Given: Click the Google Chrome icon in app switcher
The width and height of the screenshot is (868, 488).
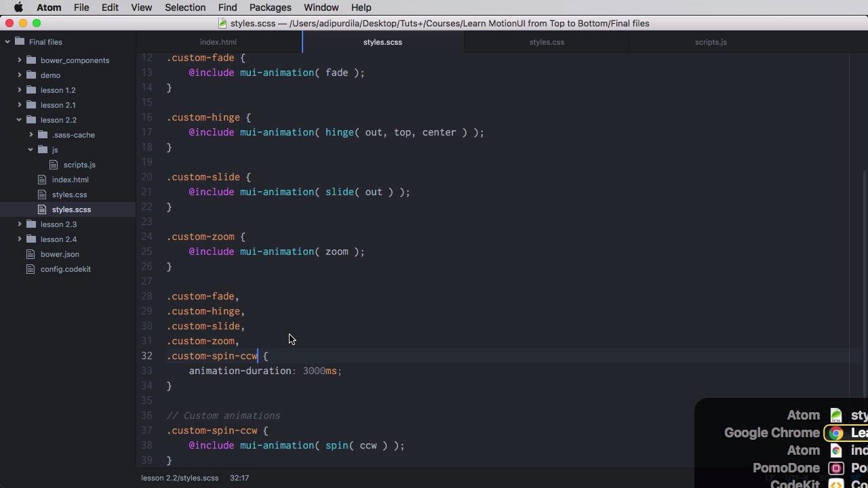Looking at the screenshot, I should [x=836, y=433].
